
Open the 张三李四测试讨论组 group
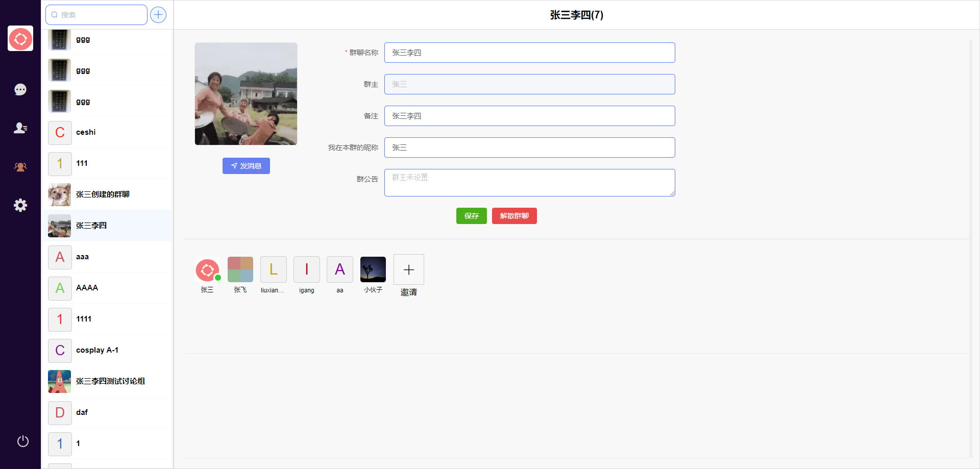coord(107,381)
